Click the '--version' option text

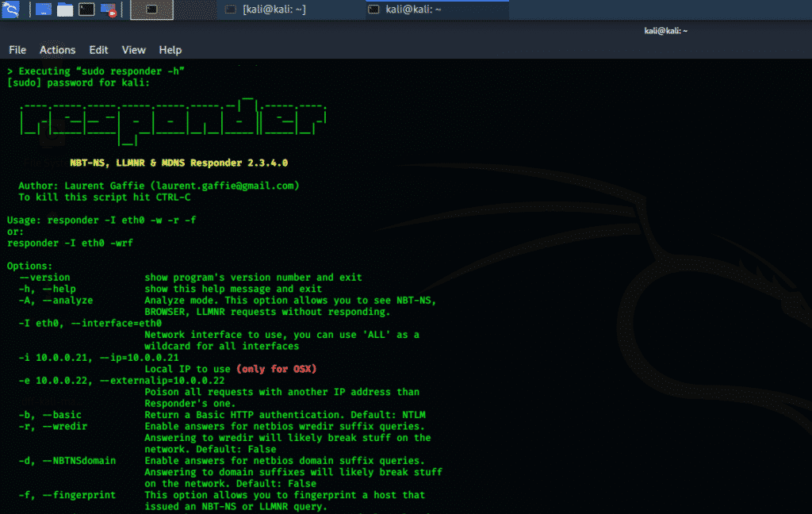pyautogui.click(x=44, y=277)
